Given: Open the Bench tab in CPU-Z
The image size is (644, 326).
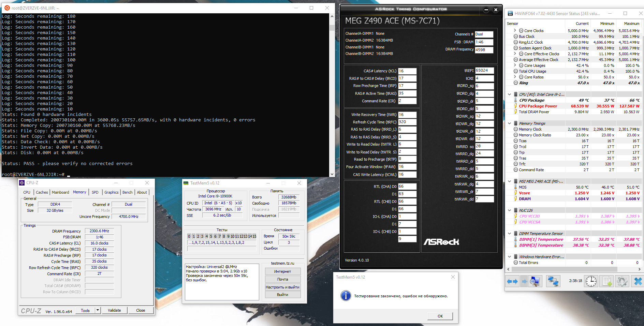Looking at the screenshot, I should click(x=128, y=192).
